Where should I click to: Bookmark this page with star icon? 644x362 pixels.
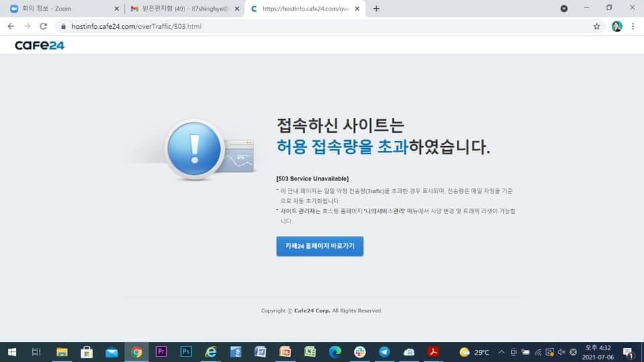coord(597,26)
